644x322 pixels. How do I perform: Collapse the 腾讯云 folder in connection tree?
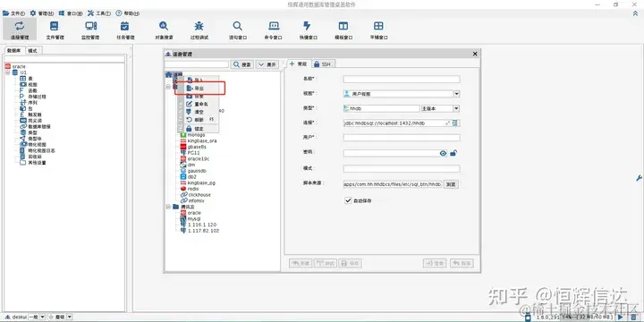tap(168, 207)
